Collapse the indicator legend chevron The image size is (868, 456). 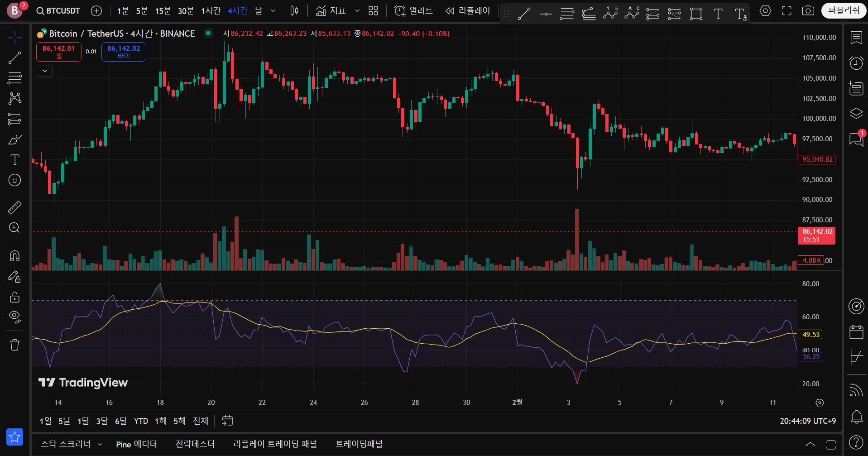(45, 71)
